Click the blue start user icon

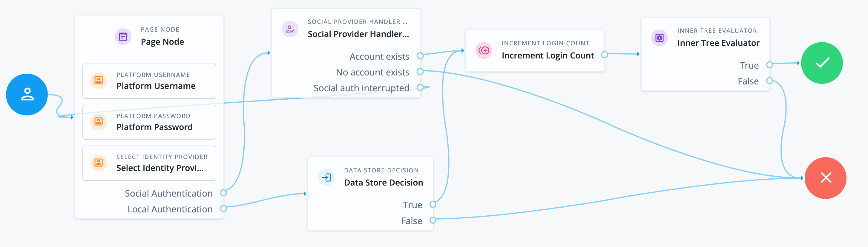(27, 95)
